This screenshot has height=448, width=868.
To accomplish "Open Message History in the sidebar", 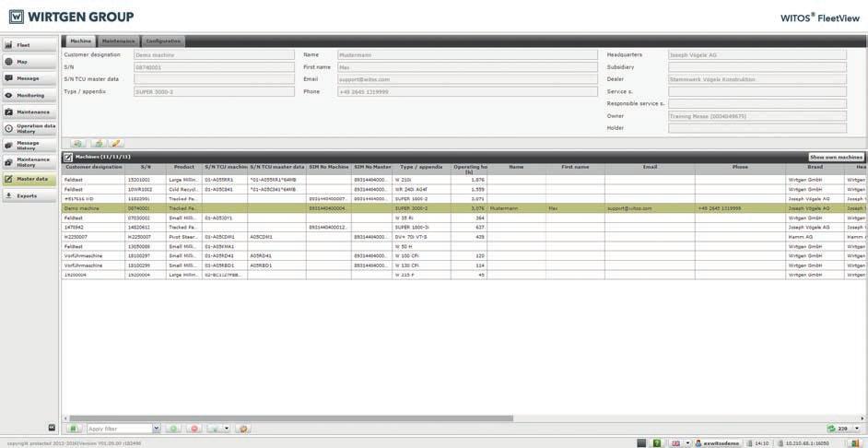I will tap(29, 146).
